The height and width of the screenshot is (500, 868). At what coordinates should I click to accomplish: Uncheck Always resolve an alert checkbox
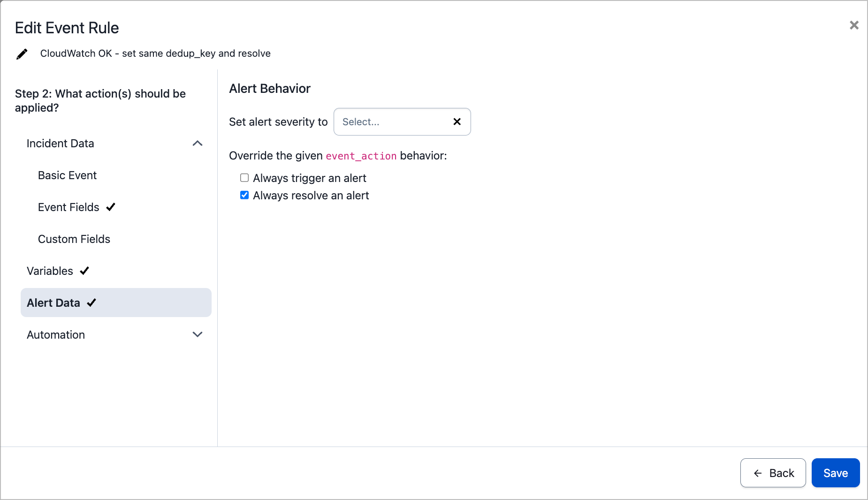tap(244, 195)
